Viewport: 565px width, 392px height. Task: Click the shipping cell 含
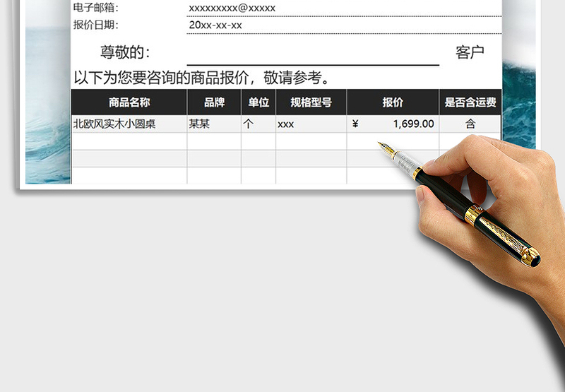470,124
